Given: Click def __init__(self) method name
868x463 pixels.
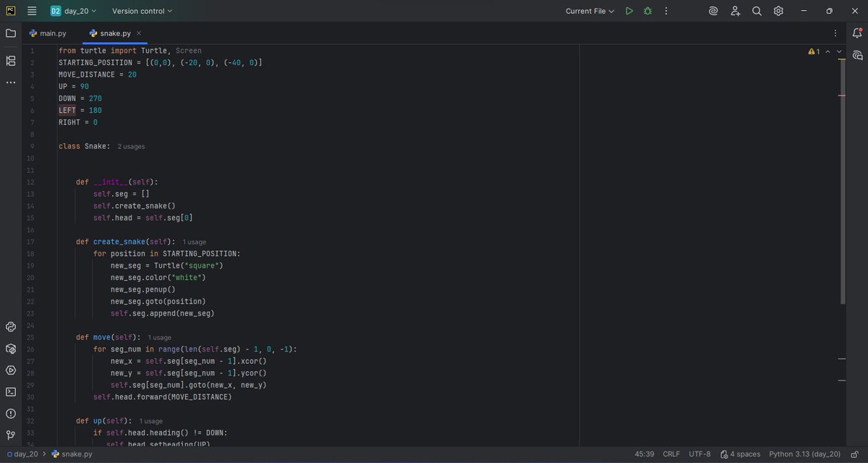Looking at the screenshot, I should coord(111,182).
